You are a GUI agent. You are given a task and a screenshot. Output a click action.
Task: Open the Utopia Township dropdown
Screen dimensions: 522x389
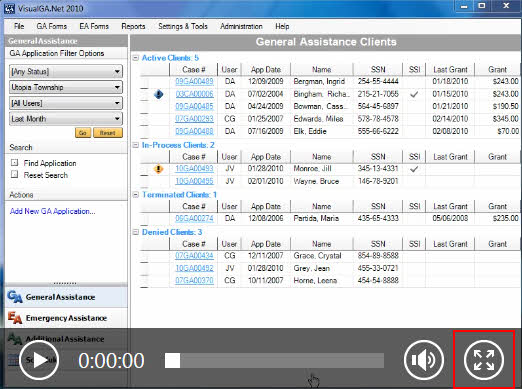(66, 87)
